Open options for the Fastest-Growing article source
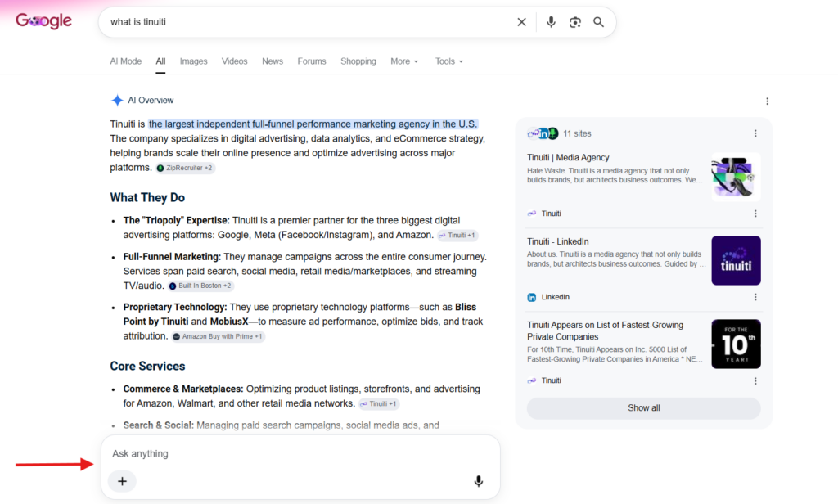Image resolution: width=838 pixels, height=504 pixels. click(755, 381)
